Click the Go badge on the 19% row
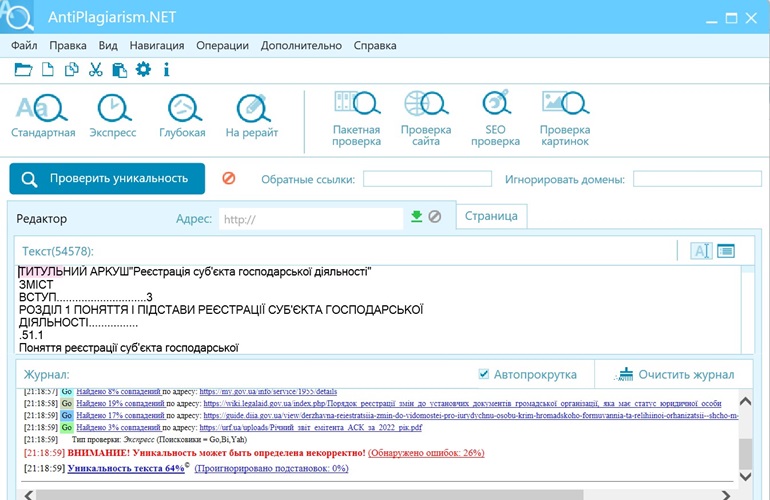This screenshot has width=770, height=500. [x=67, y=403]
